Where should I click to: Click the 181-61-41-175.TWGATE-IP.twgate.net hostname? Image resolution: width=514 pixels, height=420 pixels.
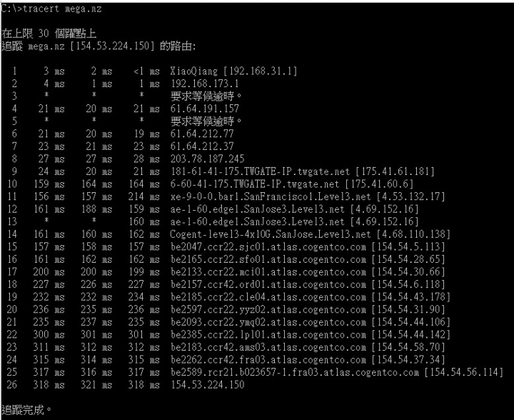click(x=260, y=171)
